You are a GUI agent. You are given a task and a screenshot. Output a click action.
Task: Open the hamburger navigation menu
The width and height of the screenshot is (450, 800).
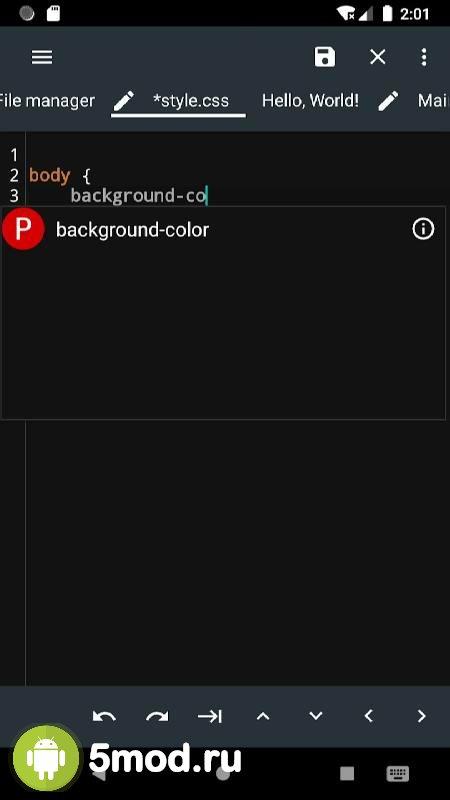(x=42, y=57)
